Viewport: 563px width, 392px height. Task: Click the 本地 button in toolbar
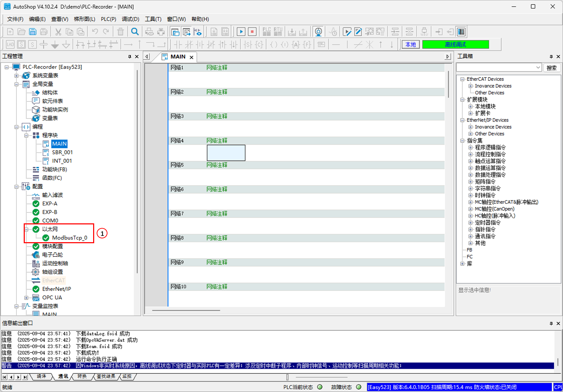click(x=411, y=45)
